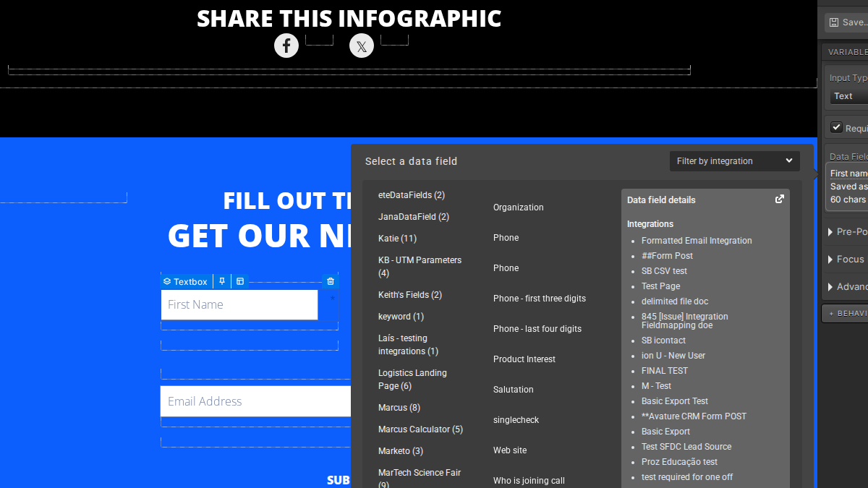Select eteDataFields (2) category
This screenshot has height=488, width=868.
pyautogui.click(x=412, y=195)
